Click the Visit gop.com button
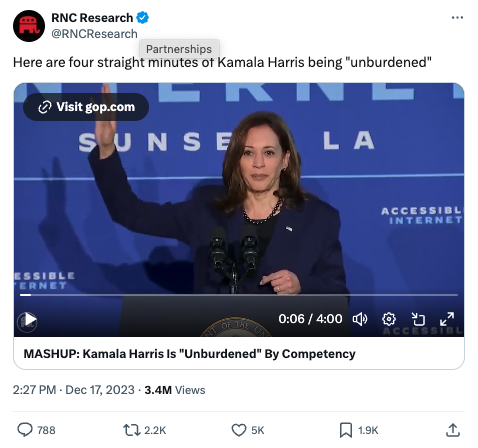Viewport: 478px width, 448px height. (x=86, y=107)
